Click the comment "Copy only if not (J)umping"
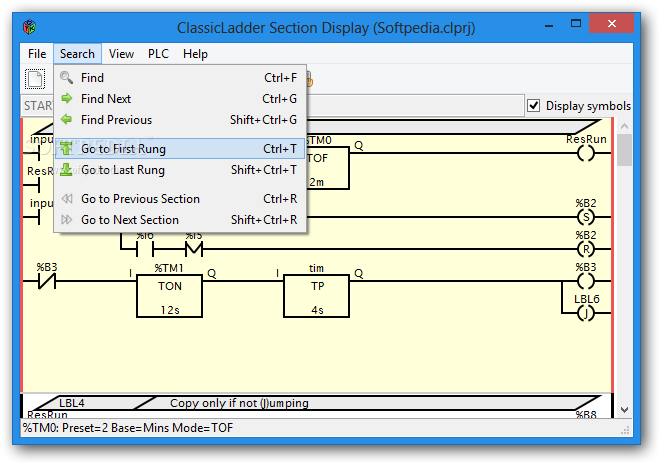The height and width of the screenshot is (465, 661). click(x=239, y=403)
